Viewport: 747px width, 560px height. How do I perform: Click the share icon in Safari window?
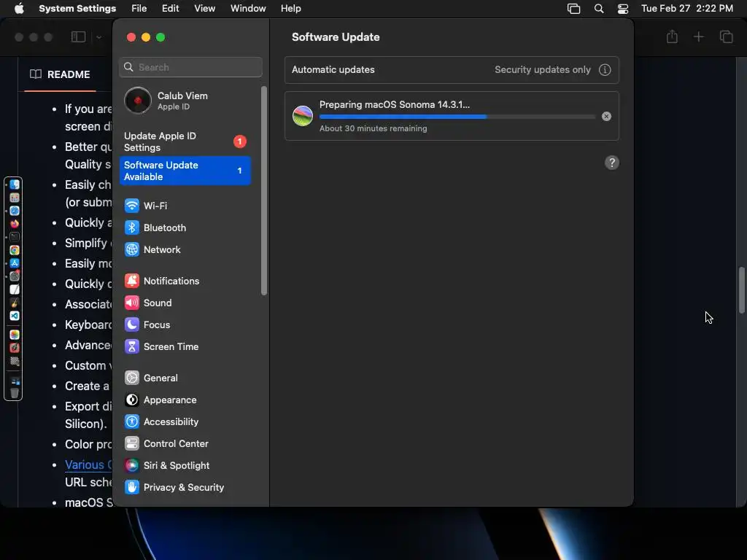672,36
